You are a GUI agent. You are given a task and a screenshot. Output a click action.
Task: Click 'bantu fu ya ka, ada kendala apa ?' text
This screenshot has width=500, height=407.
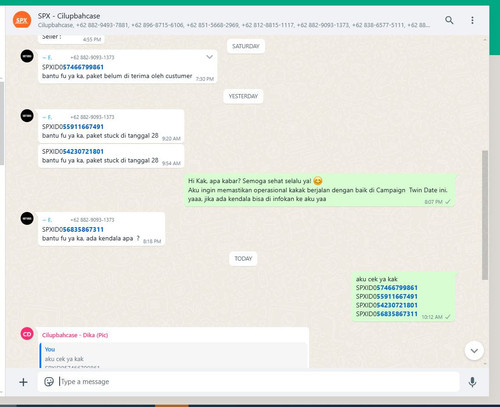[91, 238]
